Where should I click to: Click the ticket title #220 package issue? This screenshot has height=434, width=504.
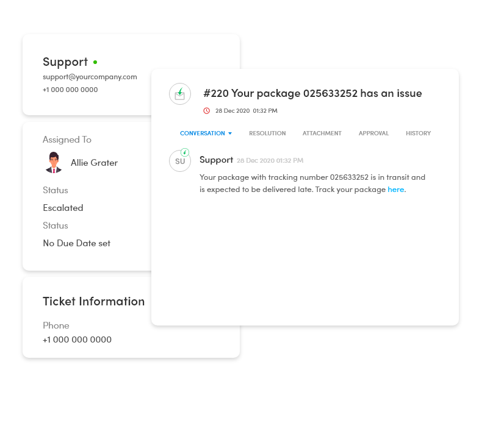[x=312, y=93]
